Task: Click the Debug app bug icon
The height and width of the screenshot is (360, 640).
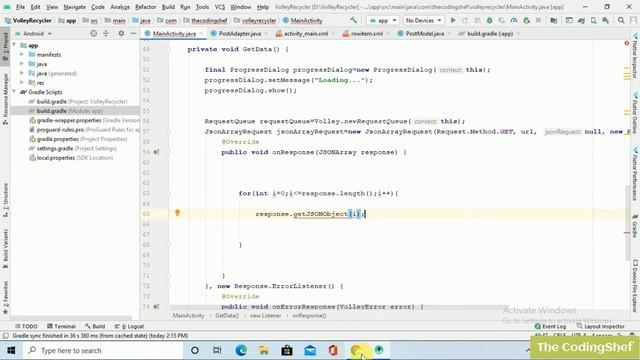Action: tap(489, 20)
